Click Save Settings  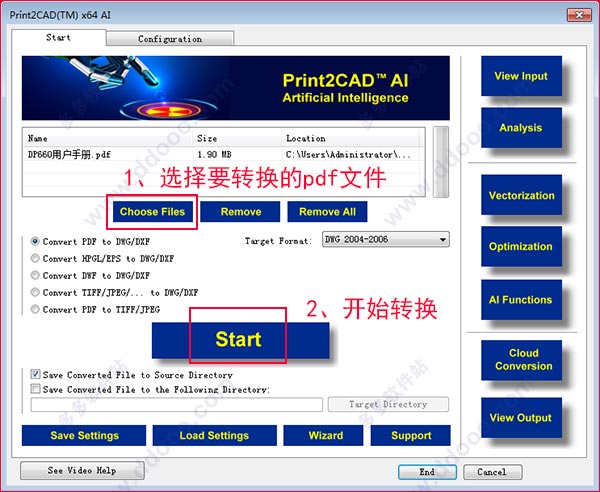(84, 435)
